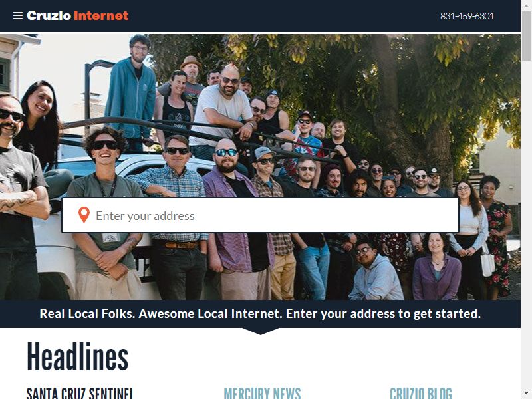
Task: Click the white word Cruzio in the logo
Action: point(49,15)
